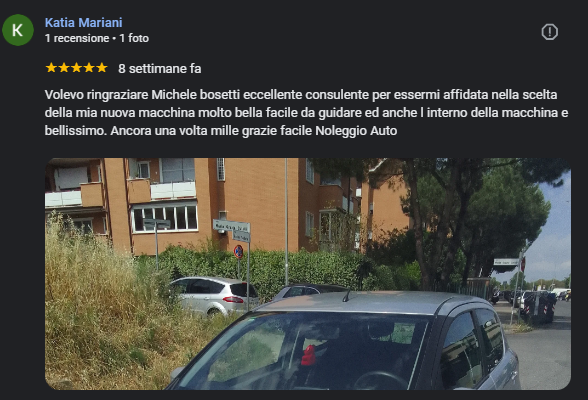Click the second yellow rating star
Image resolution: width=588 pixels, height=400 pixels.
pos(64,68)
